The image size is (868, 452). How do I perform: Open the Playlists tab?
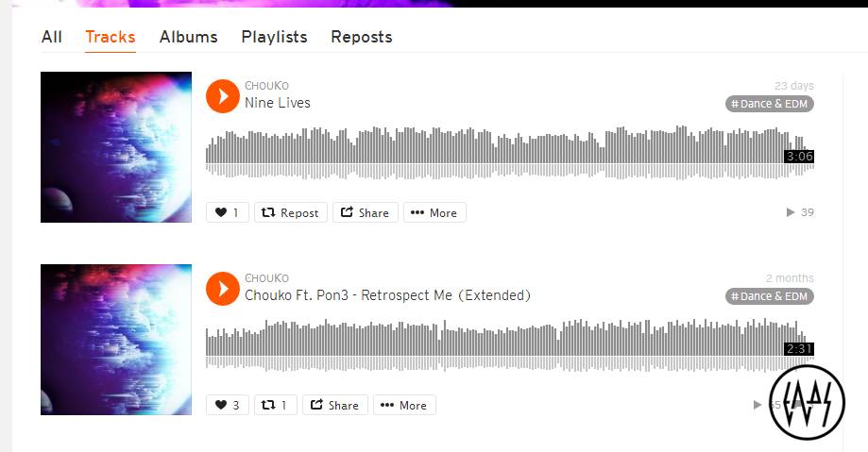pos(274,37)
